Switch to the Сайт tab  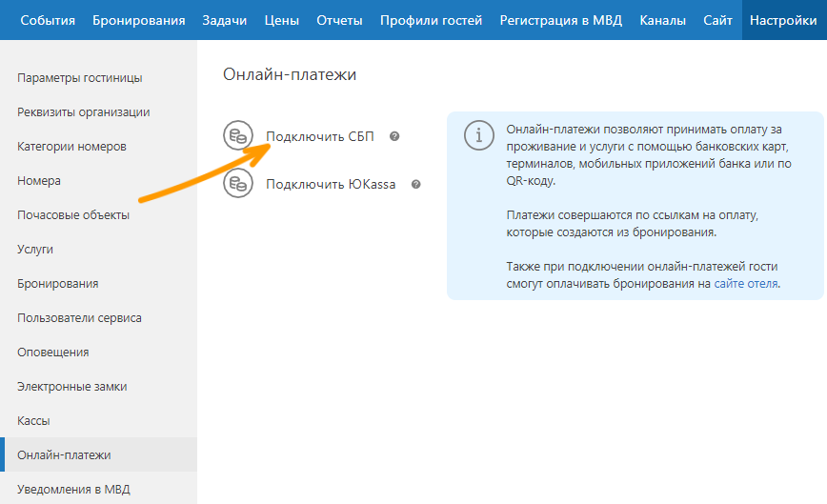click(x=717, y=20)
